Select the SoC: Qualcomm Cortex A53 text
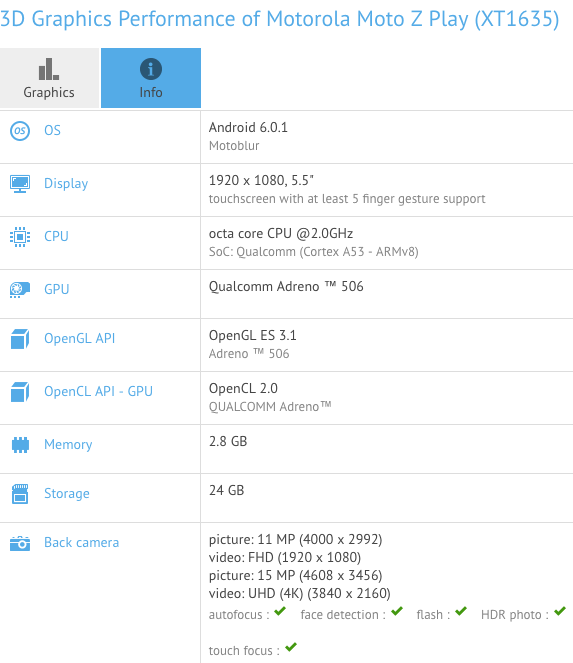Viewport: 573px width, 663px height. click(x=313, y=252)
